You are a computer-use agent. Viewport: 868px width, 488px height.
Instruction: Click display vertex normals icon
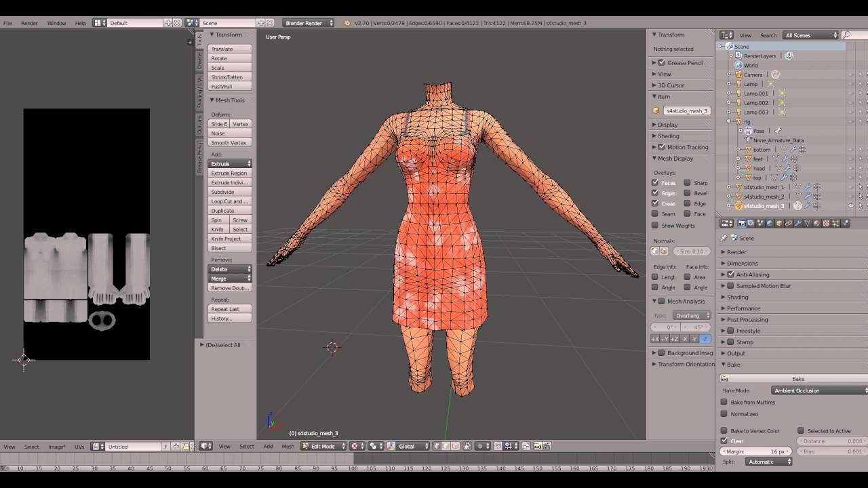pyautogui.click(x=655, y=251)
